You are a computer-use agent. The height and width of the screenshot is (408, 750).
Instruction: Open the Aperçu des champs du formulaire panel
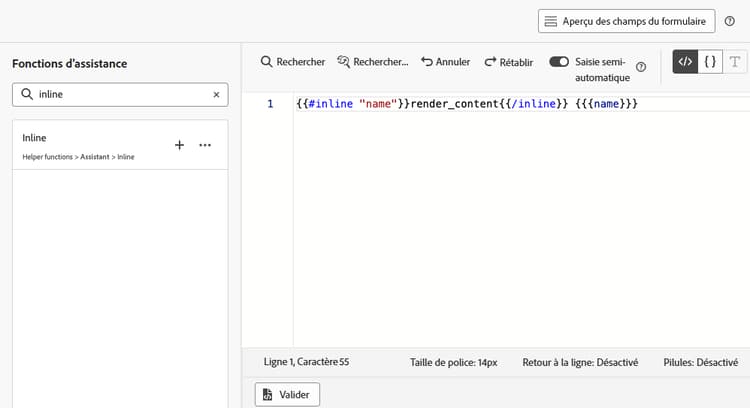[626, 21]
